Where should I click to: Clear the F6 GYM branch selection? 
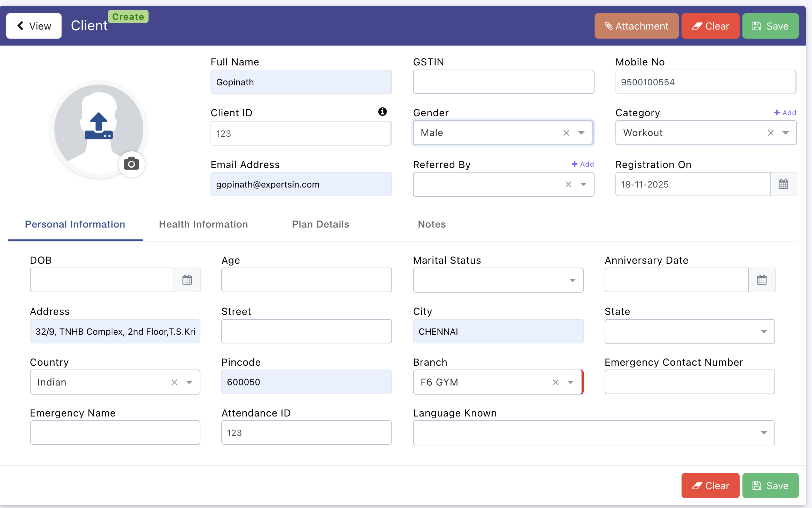click(x=555, y=382)
